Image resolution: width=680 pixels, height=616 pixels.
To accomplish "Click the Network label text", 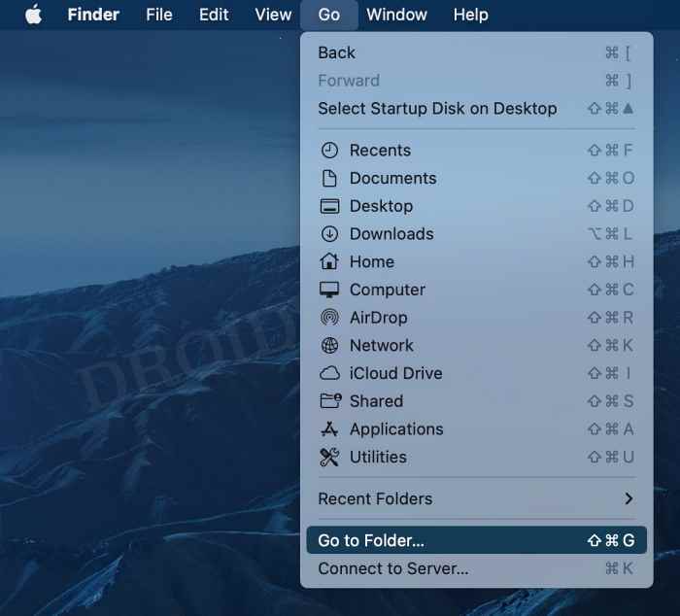I will coord(382,345).
